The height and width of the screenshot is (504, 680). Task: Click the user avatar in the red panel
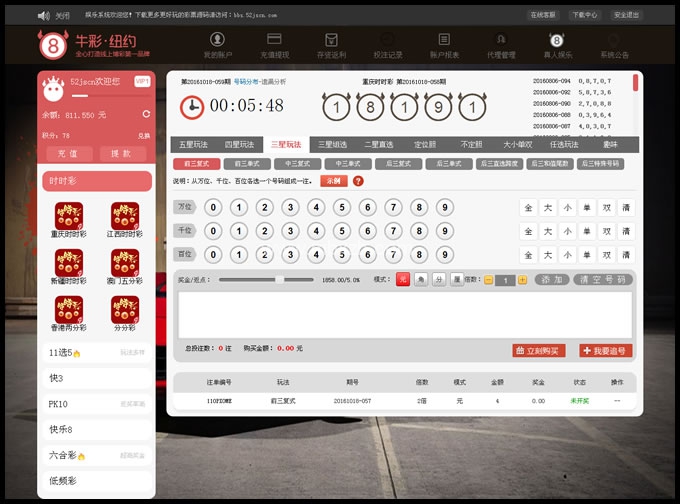pyautogui.click(x=54, y=88)
